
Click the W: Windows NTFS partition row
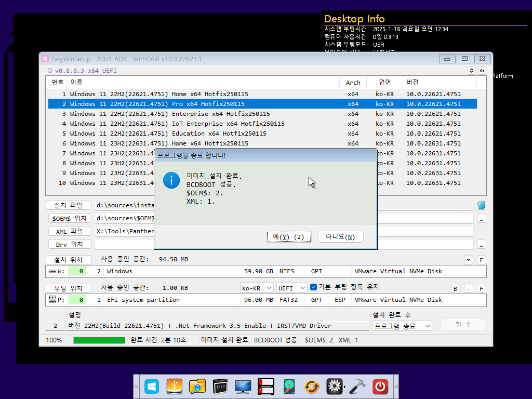click(x=266, y=271)
